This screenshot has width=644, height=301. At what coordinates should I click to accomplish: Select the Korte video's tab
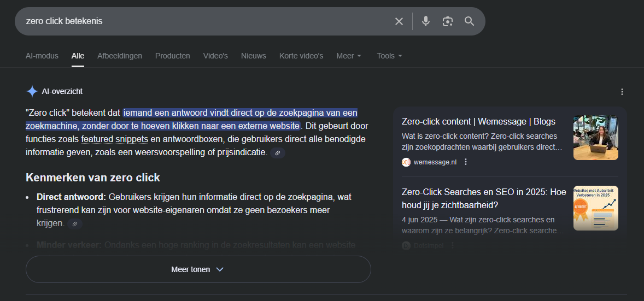(x=301, y=56)
